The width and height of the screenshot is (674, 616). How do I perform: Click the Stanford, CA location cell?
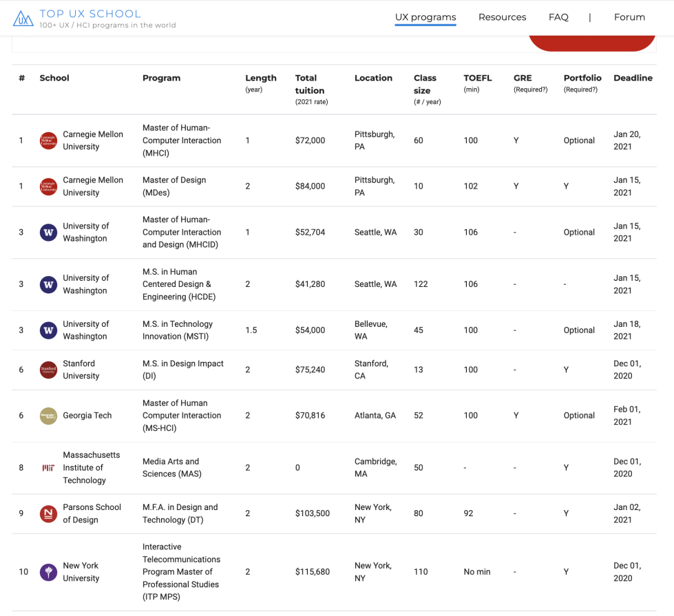(x=371, y=370)
